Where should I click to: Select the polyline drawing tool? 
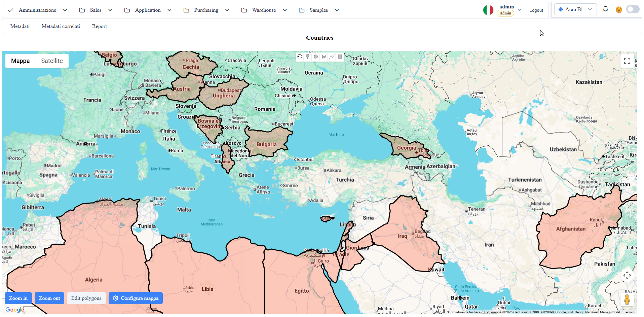[332, 57]
